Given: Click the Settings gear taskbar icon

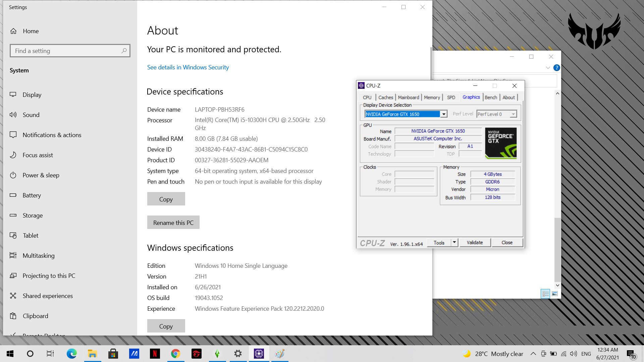Looking at the screenshot, I should click(238, 353).
